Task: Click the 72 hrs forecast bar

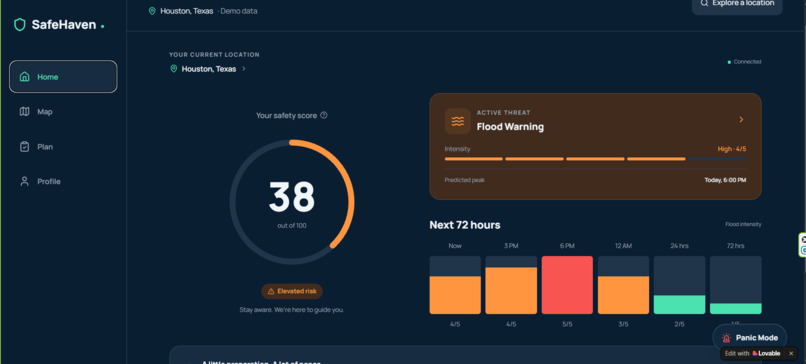Action: point(736,285)
